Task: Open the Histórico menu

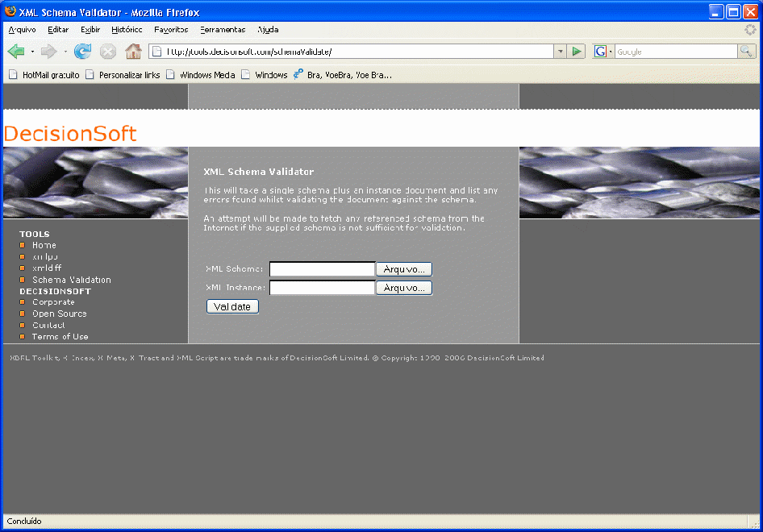Action: tap(127, 30)
